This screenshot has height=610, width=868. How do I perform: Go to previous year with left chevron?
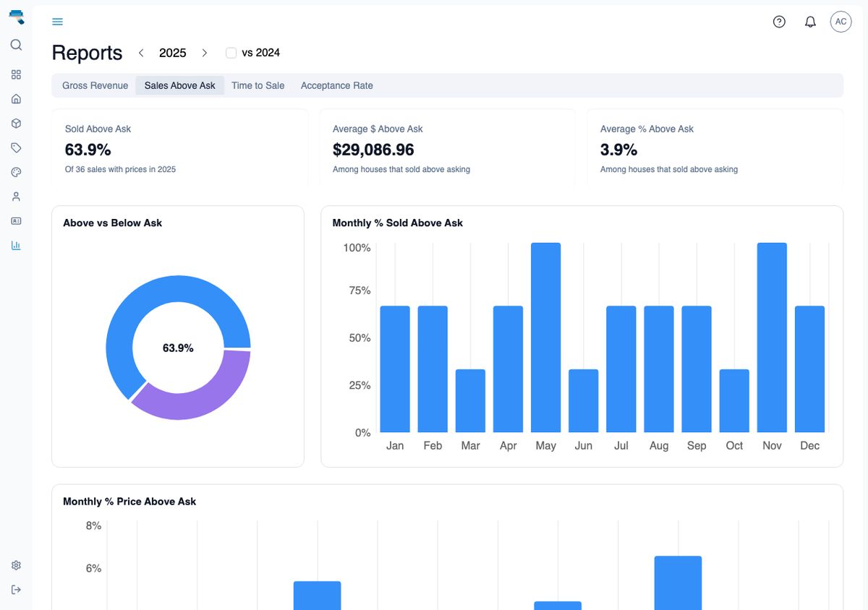coord(141,53)
